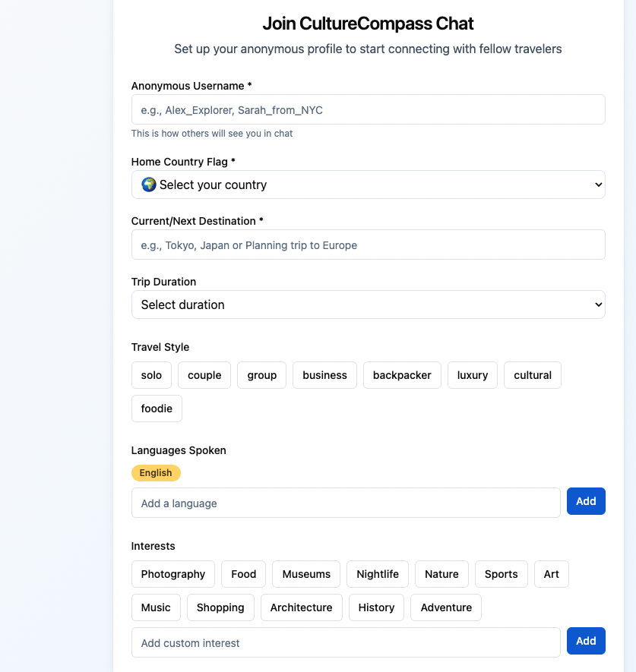
Task: Click the Add custom interest field
Action: [x=346, y=642]
